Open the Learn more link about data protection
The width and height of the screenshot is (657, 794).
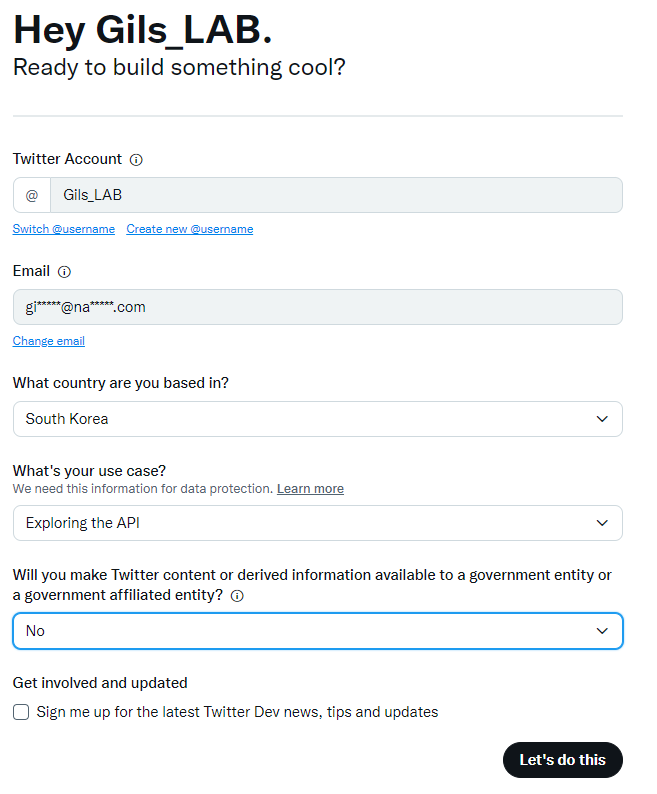[x=310, y=489]
